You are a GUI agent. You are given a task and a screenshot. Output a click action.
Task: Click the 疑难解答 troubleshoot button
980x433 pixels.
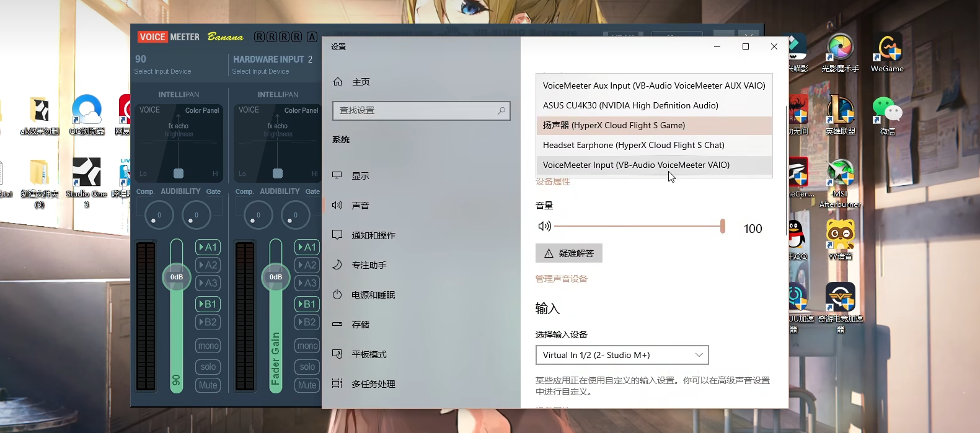pos(569,253)
